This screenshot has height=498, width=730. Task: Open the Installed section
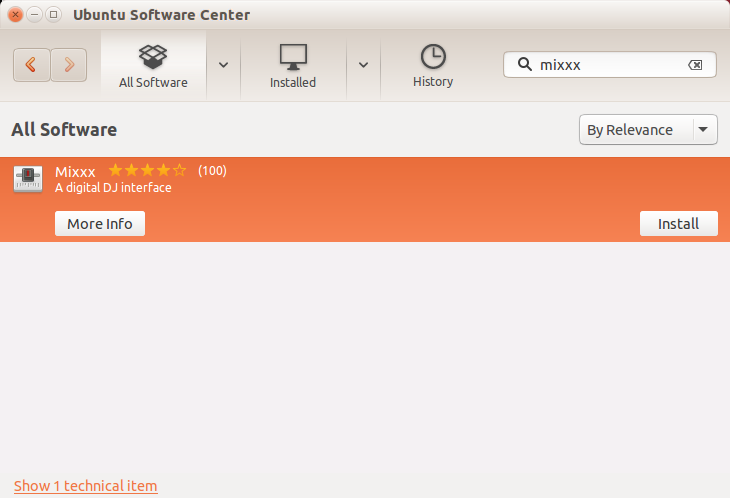pyautogui.click(x=293, y=65)
